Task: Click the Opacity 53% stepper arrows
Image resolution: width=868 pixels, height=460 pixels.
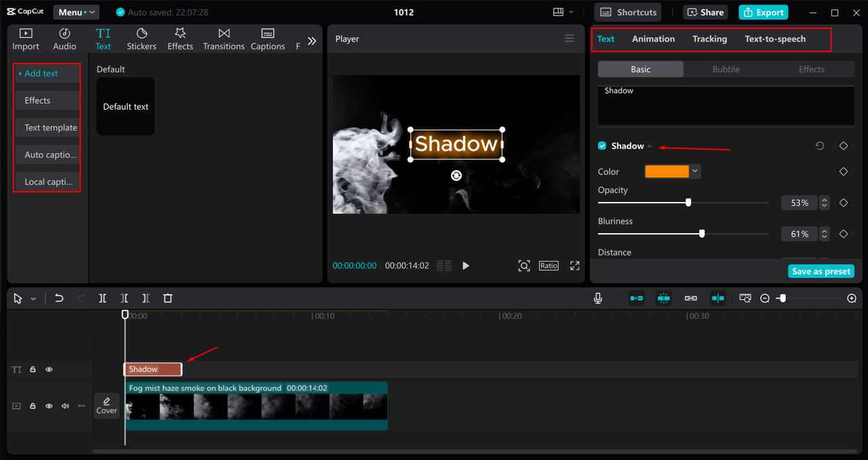Action: click(825, 203)
